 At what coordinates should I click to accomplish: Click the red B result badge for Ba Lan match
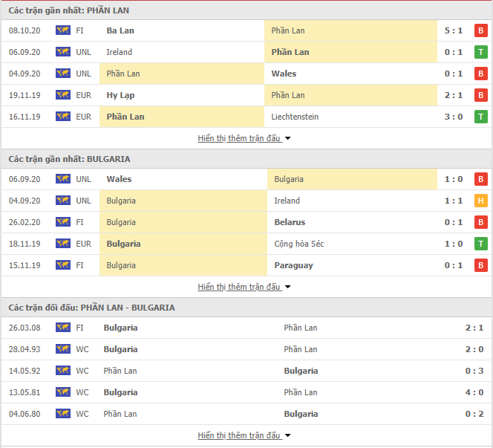(480, 30)
